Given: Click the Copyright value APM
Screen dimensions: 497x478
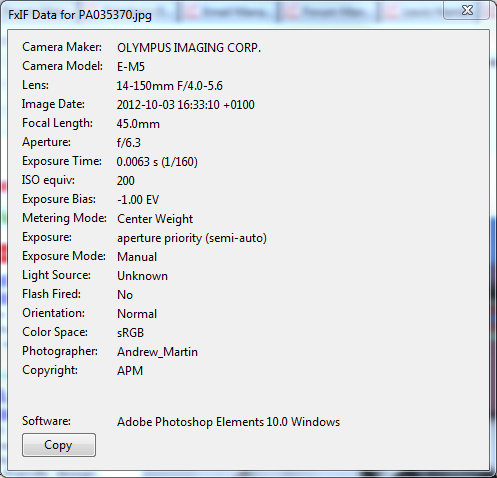Looking at the screenshot, I should 130,371.
